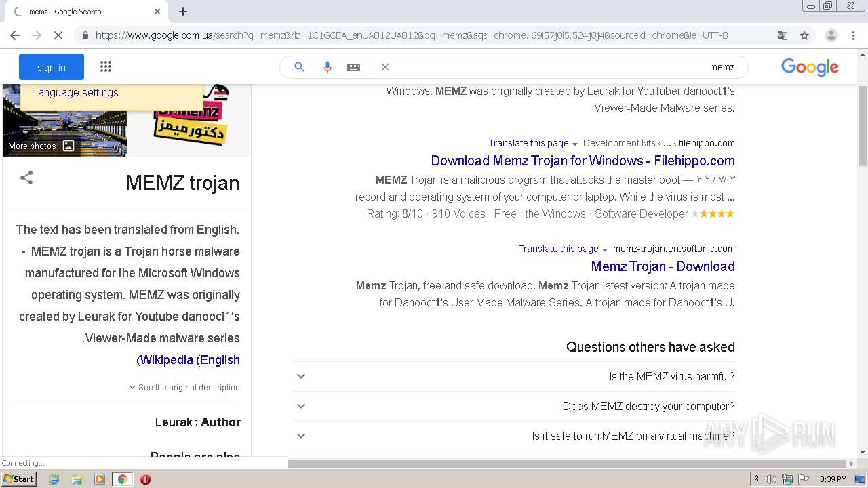Screen dimensions: 868x488
Task: Expand 'Is it safe to run MEMZ' question
Action: (x=515, y=436)
